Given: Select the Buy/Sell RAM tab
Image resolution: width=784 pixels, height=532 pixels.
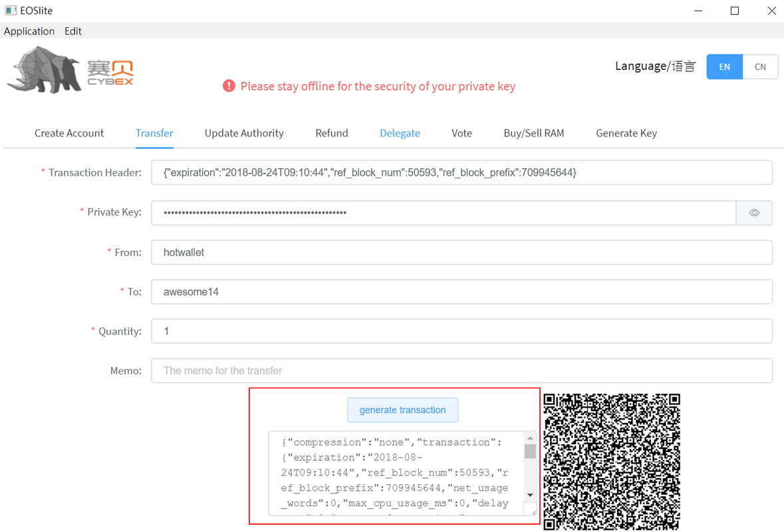Looking at the screenshot, I should (x=534, y=133).
